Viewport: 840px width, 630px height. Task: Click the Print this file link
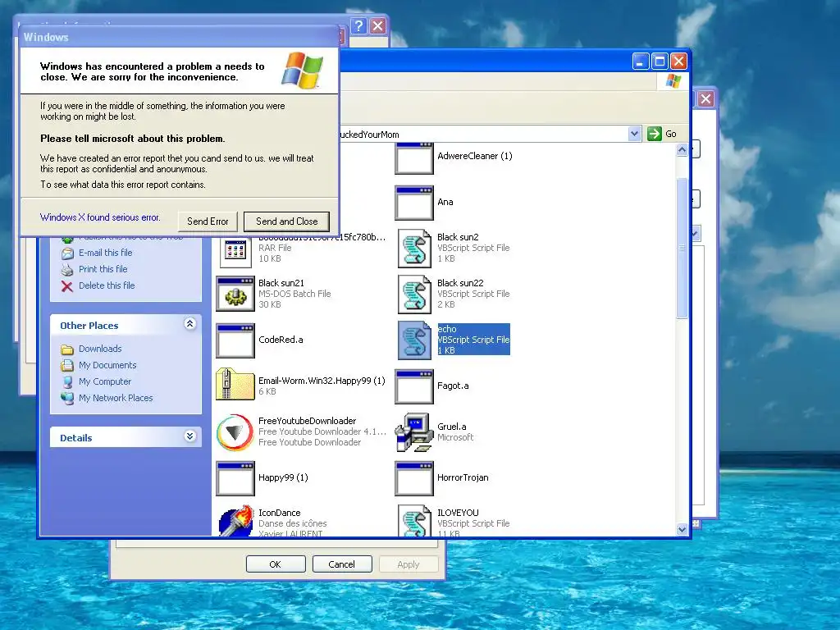click(x=103, y=269)
